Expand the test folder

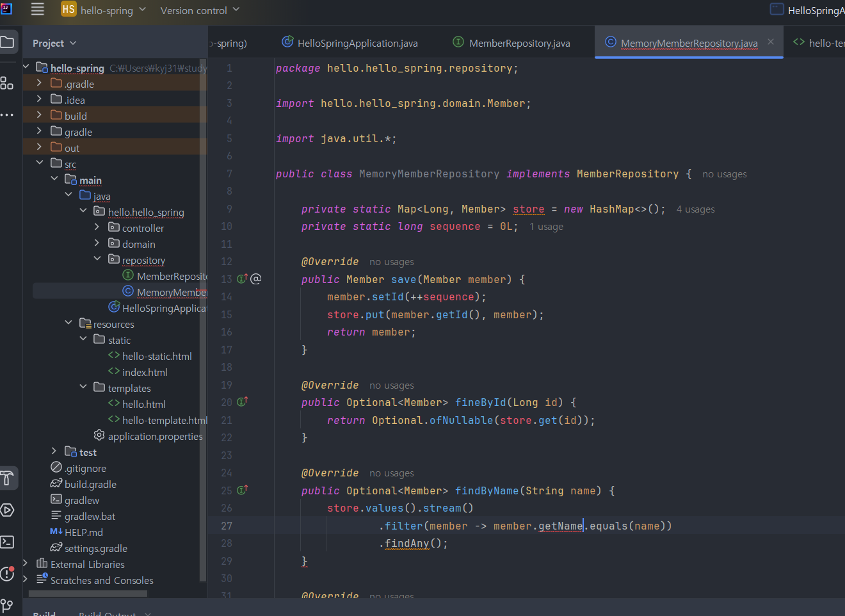click(54, 451)
